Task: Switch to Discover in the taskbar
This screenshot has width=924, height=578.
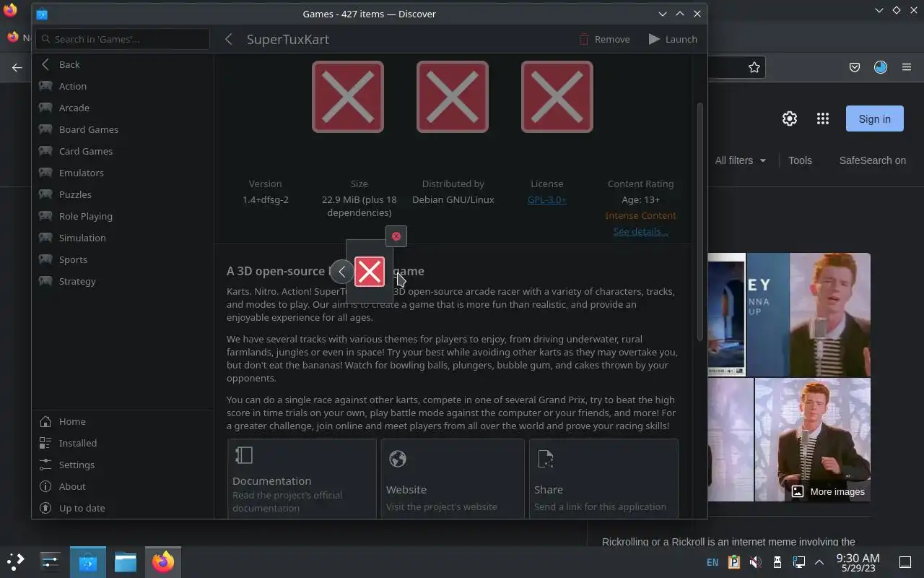Action: [x=87, y=561]
